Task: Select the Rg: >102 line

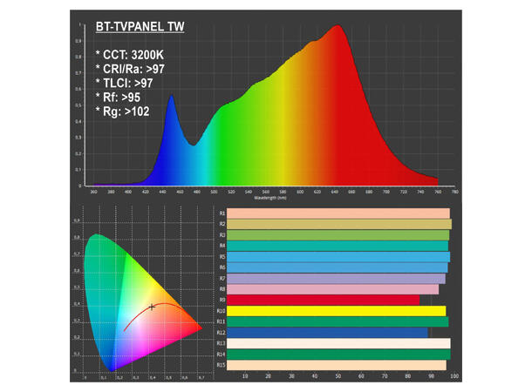Action: tap(122, 112)
